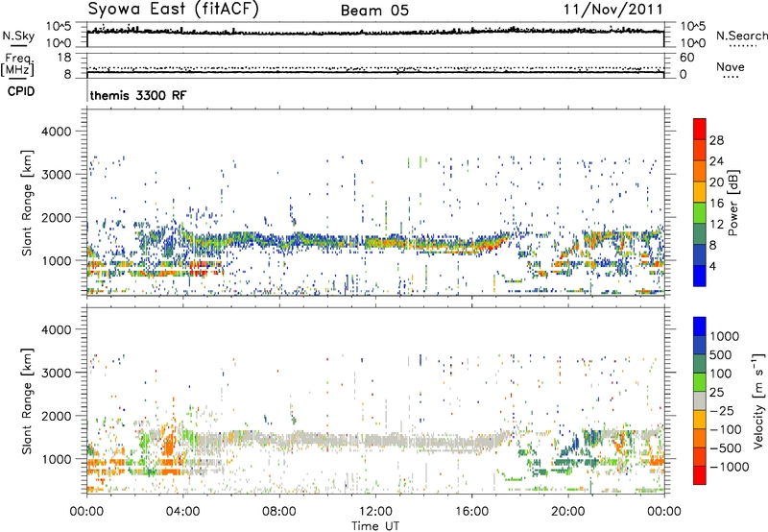Click the '28' power colorbar label

click(716, 140)
